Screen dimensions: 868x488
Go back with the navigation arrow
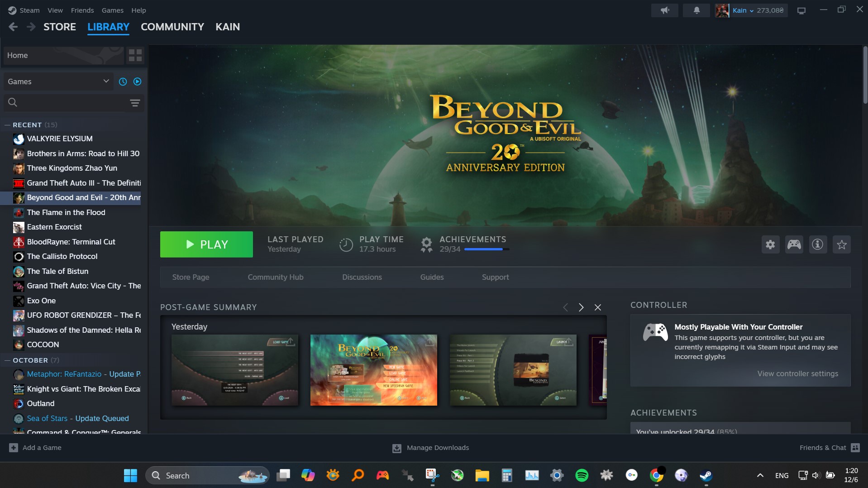13,27
